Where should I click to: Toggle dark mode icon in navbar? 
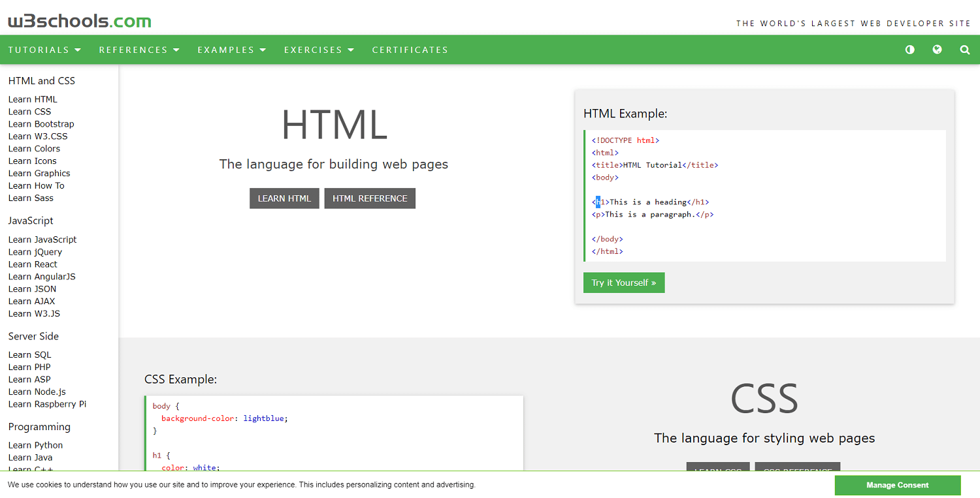tap(909, 50)
